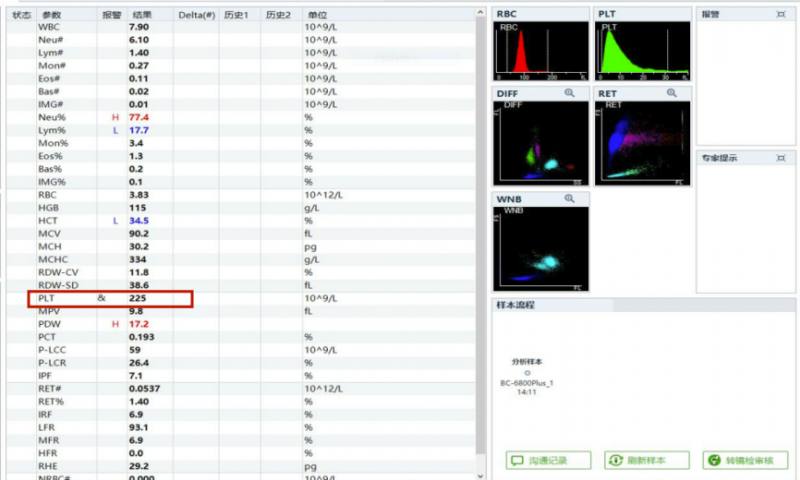This screenshot has height=480, width=800.
Task: Click the HCT result value 34.5
Action: pos(139,221)
